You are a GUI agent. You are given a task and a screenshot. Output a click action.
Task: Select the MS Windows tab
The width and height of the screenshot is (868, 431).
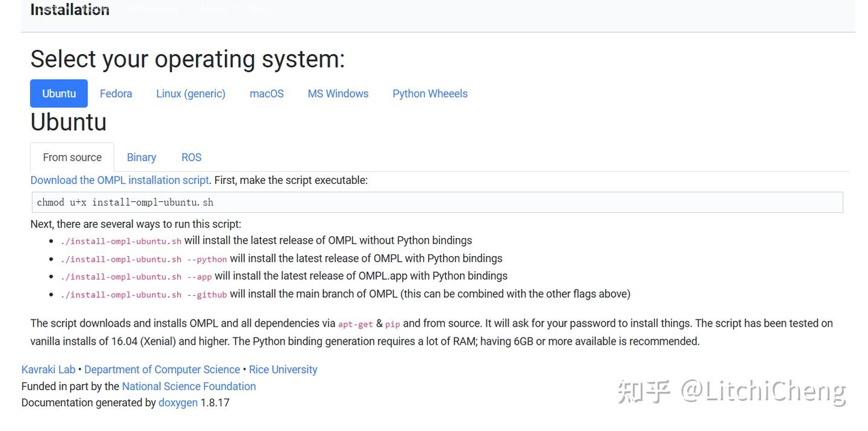point(338,93)
